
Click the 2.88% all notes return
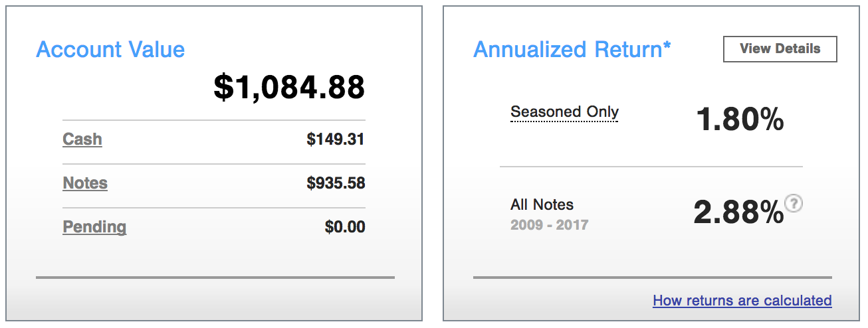pyautogui.click(x=739, y=212)
